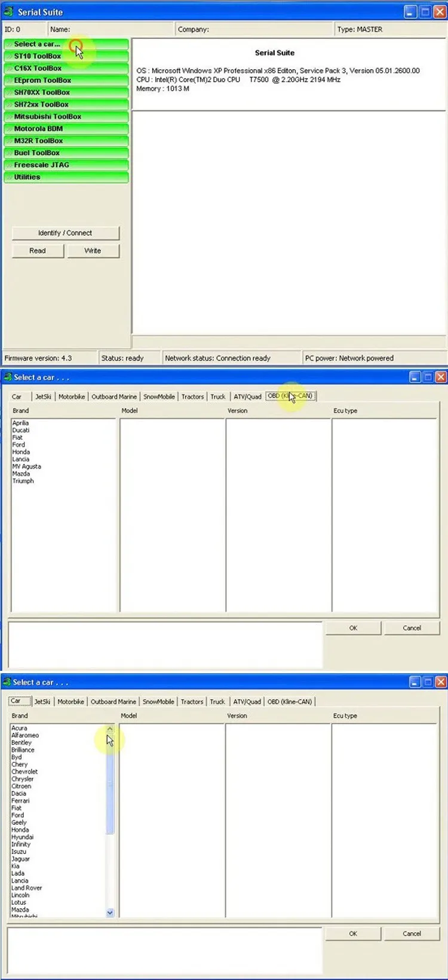This screenshot has width=448, height=980.
Task: Select Hyundai in the Car brand list
Action: 23,837
